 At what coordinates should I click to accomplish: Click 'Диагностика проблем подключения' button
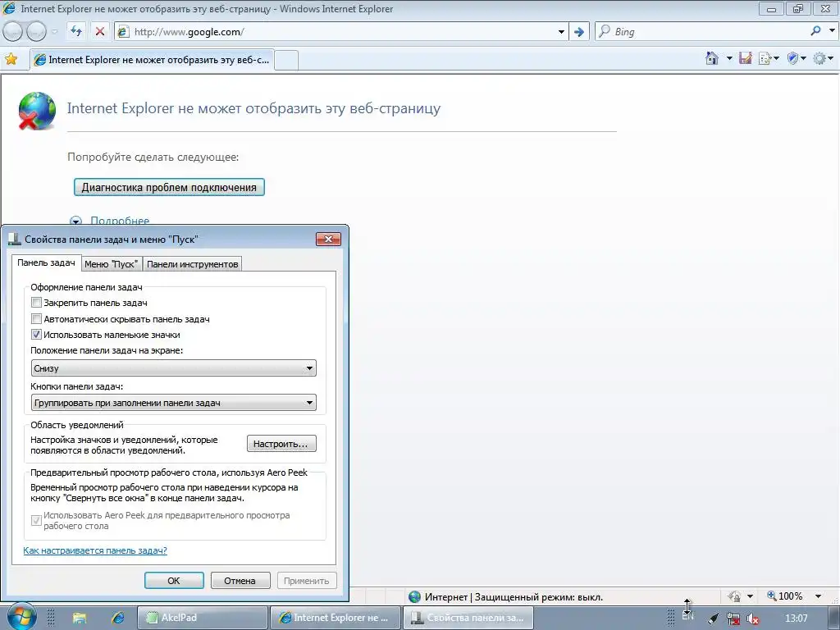coord(169,188)
